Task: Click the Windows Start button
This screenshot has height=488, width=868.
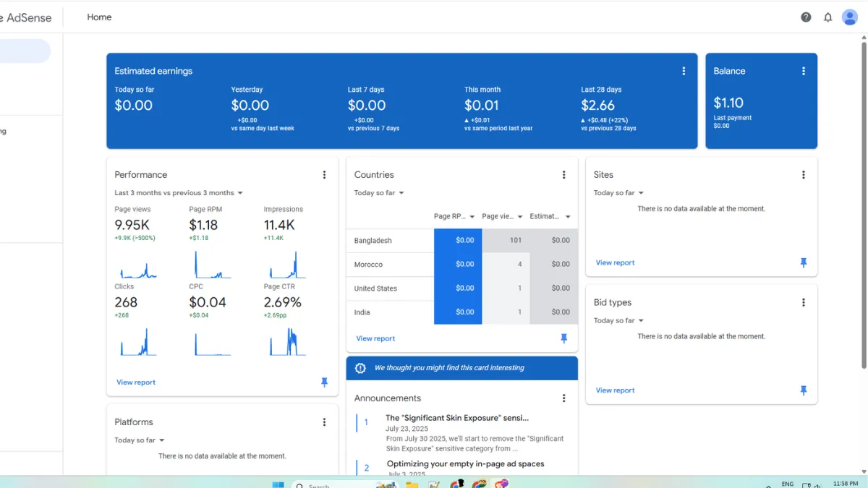Action: coord(278,484)
